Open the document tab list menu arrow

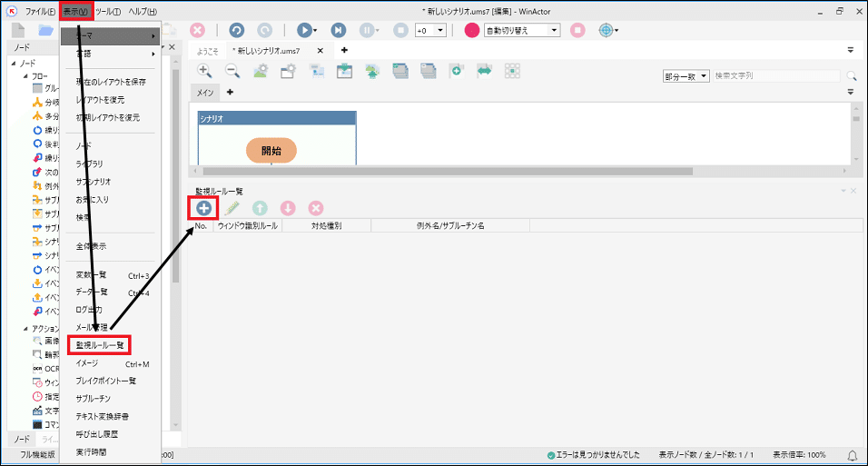851,50
